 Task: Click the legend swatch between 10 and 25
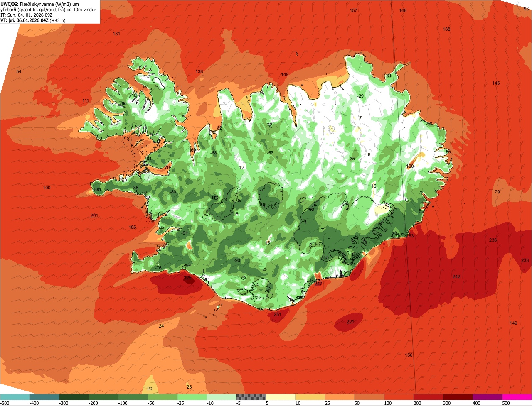[310, 397]
